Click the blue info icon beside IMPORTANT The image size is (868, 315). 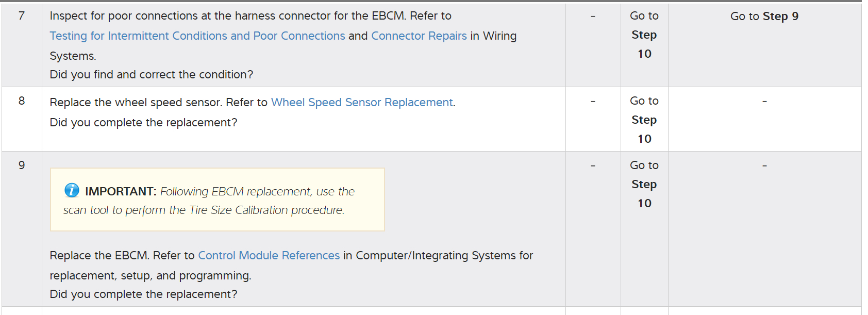[72, 190]
